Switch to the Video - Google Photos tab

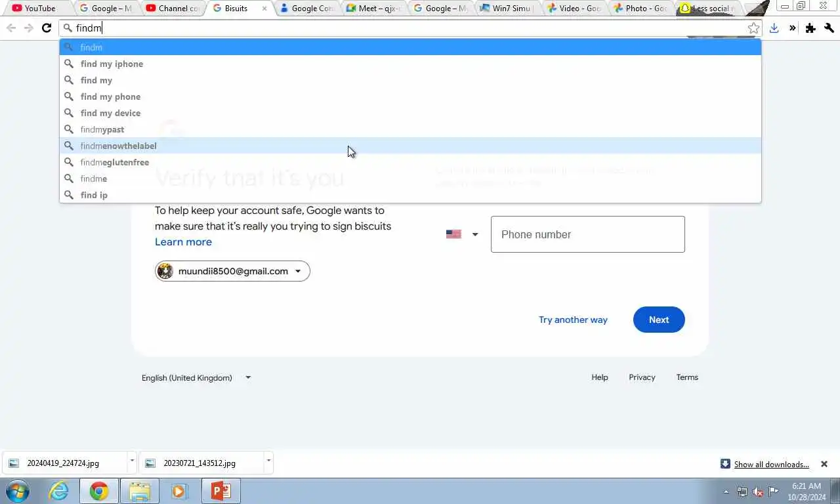click(574, 9)
